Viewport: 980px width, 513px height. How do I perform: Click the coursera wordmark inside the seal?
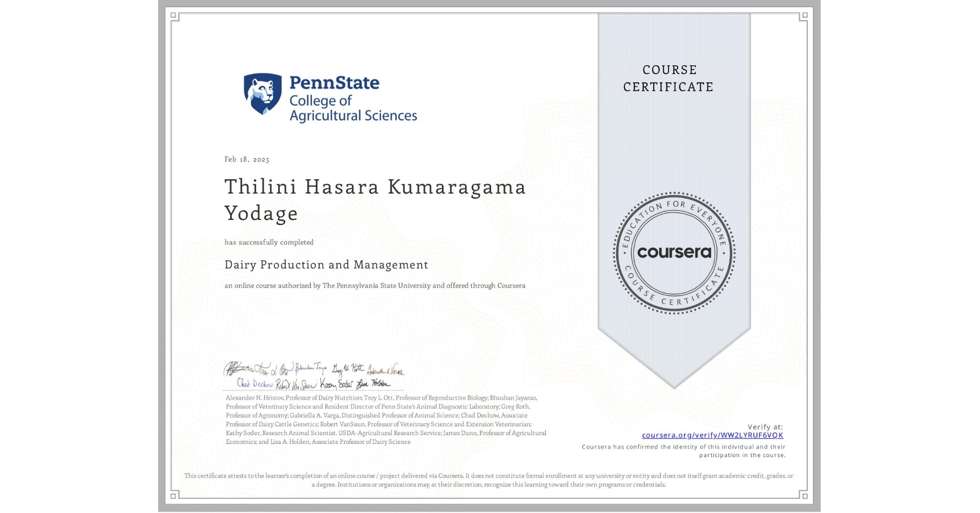(x=674, y=253)
